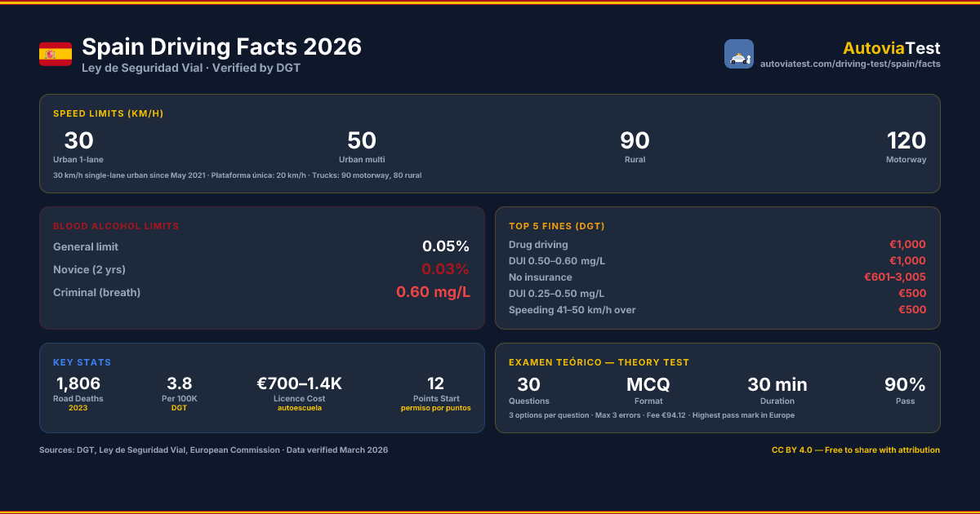Viewport: 980px width, 514px height.
Task: Click the No insurance €601–3,005 fine
Action: 895,277
